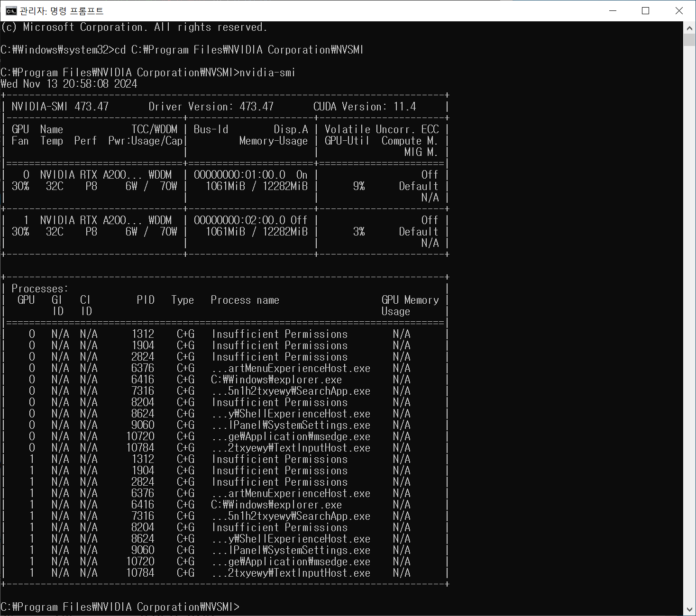Click the 'Type' column header
The width and height of the screenshot is (696, 616).
(x=183, y=300)
